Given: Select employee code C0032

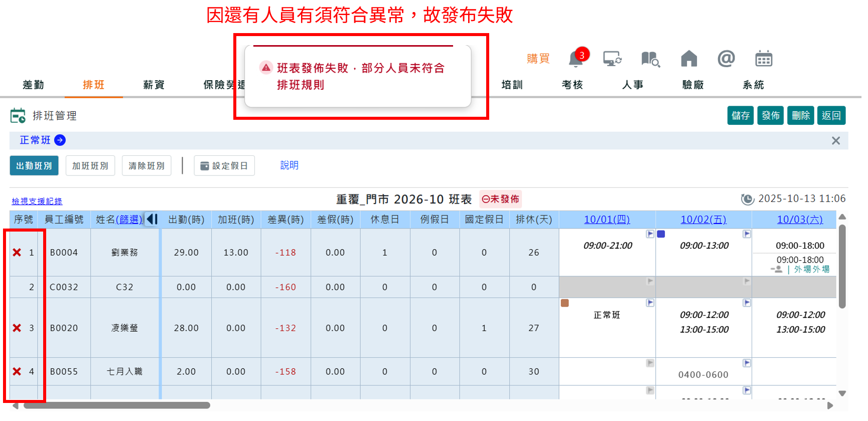Looking at the screenshot, I should pyautogui.click(x=64, y=287).
